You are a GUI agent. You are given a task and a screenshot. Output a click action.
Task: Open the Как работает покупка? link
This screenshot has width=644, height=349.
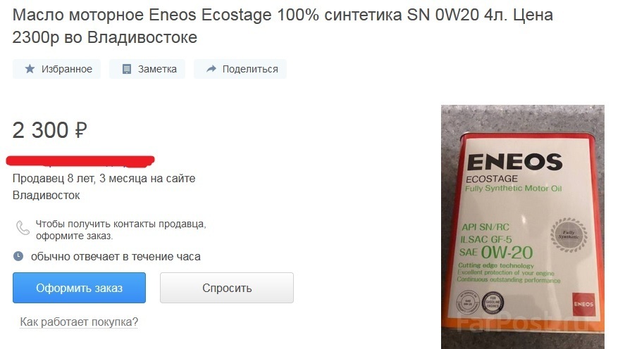(x=79, y=322)
